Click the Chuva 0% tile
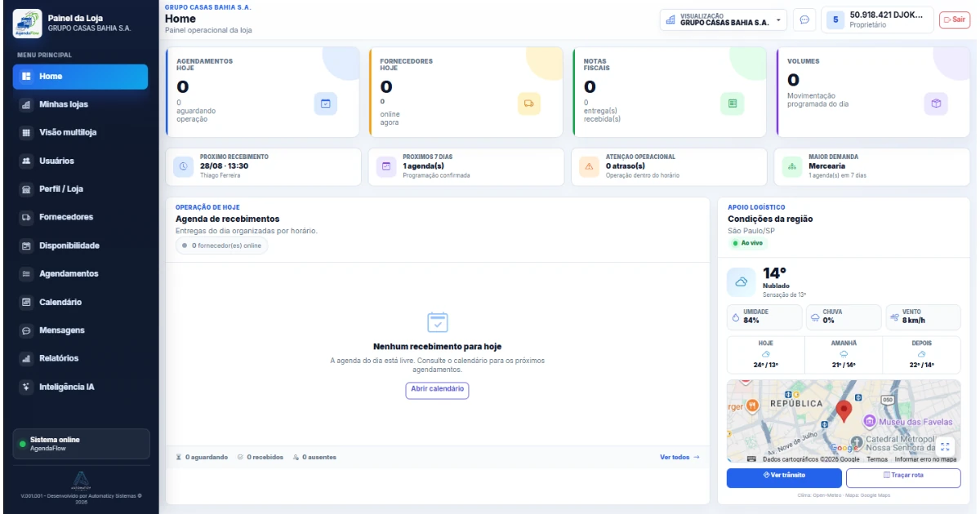The height and width of the screenshot is (514, 980). pyautogui.click(x=844, y=317)
